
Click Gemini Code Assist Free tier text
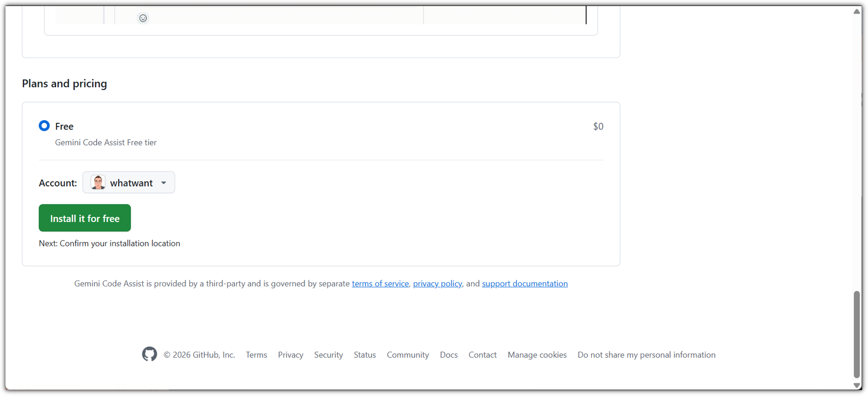pos(106,142)
